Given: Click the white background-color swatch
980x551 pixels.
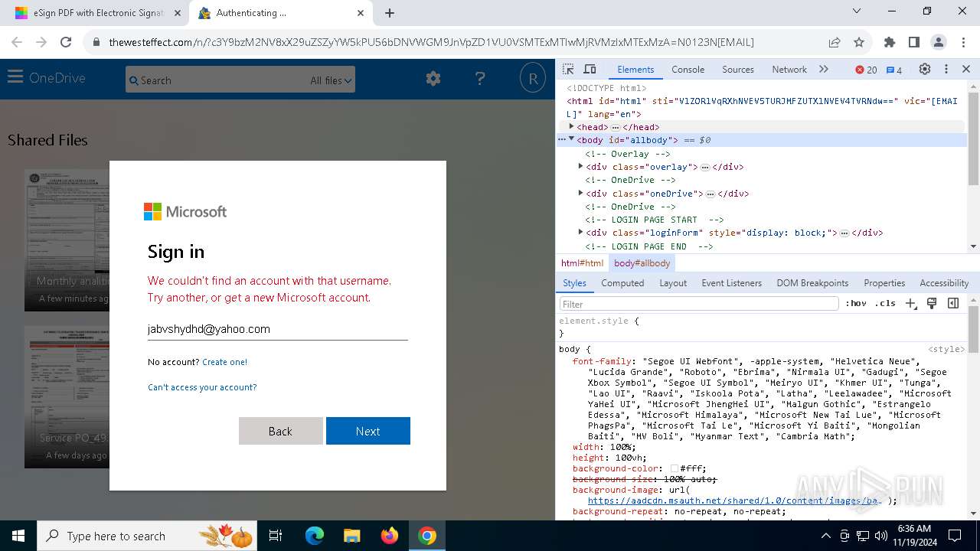Looking at the screenshot, I should (x=675, y=468).
